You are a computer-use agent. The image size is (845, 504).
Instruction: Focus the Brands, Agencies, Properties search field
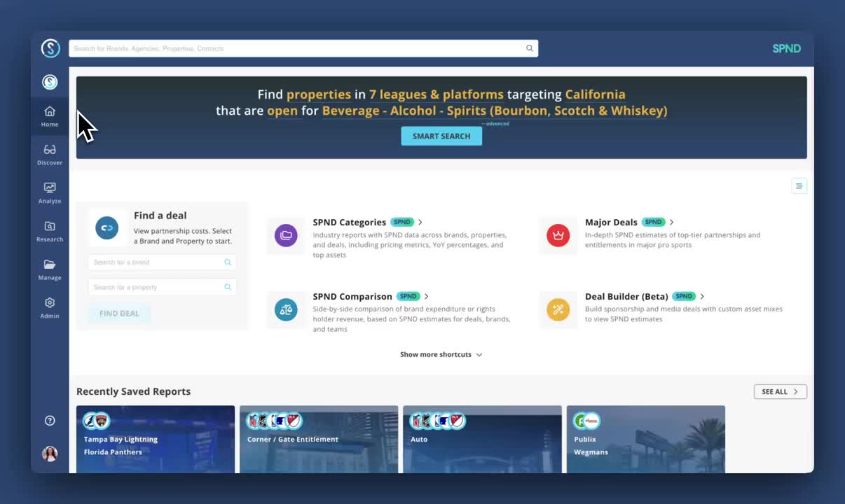pos(303,48)
